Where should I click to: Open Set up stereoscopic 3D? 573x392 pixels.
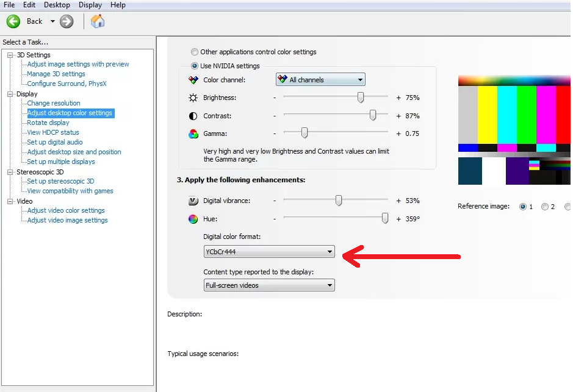[60, 182]
